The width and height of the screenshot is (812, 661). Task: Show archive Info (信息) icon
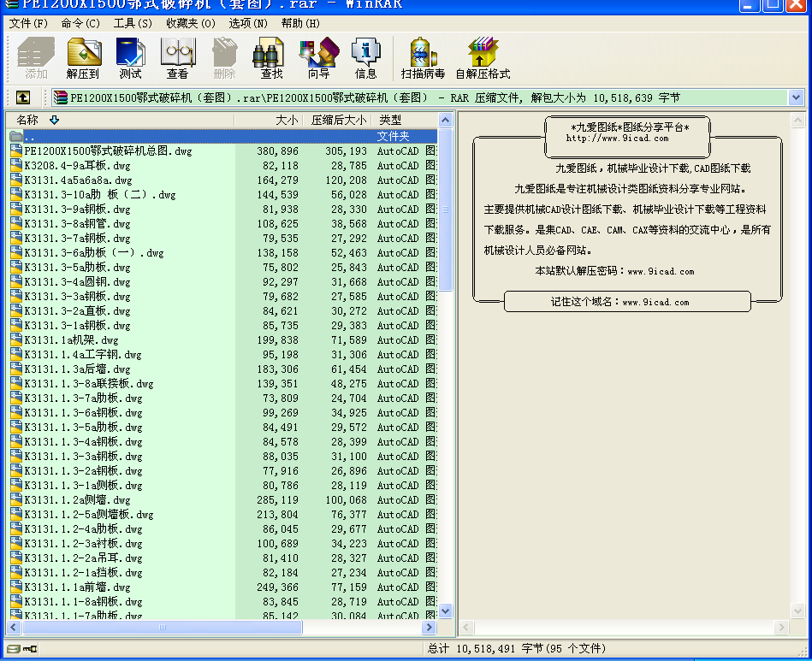pos(365,59)
